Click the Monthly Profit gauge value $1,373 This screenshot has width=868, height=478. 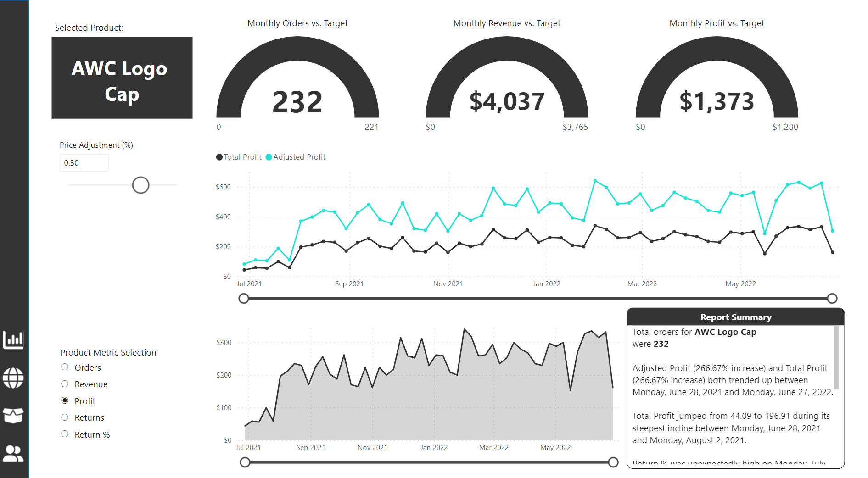pos(717,101)
